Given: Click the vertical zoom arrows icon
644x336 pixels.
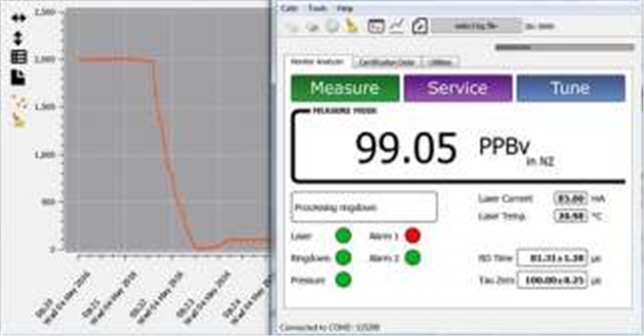Looking at the screenshot, I should [18, 38].
